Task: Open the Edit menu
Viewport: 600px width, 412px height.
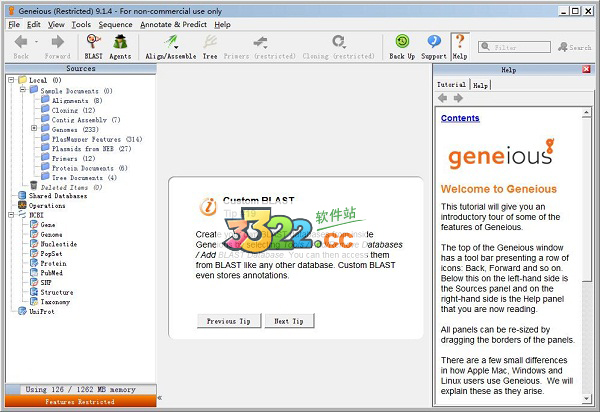Action: 34,24
